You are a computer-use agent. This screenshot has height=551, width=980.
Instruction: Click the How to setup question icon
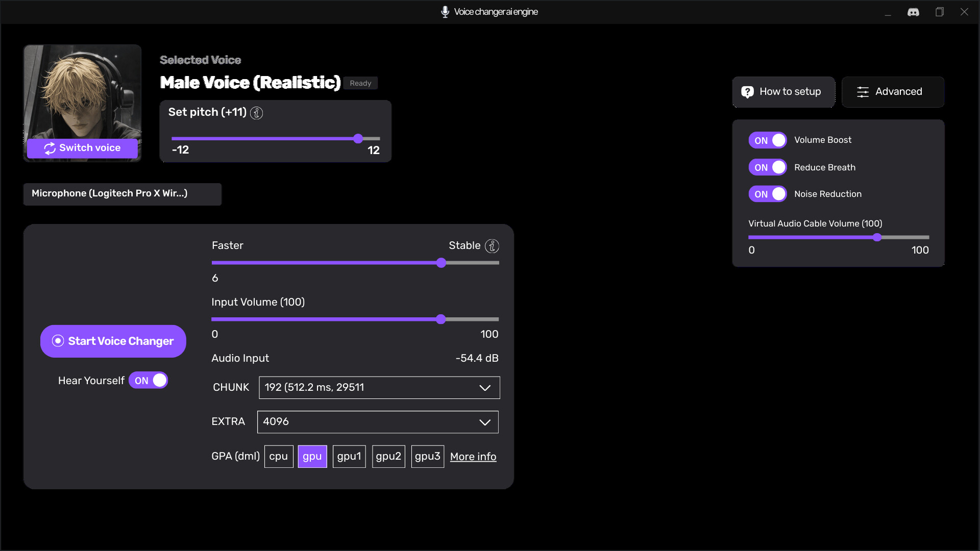click(747, 92)
